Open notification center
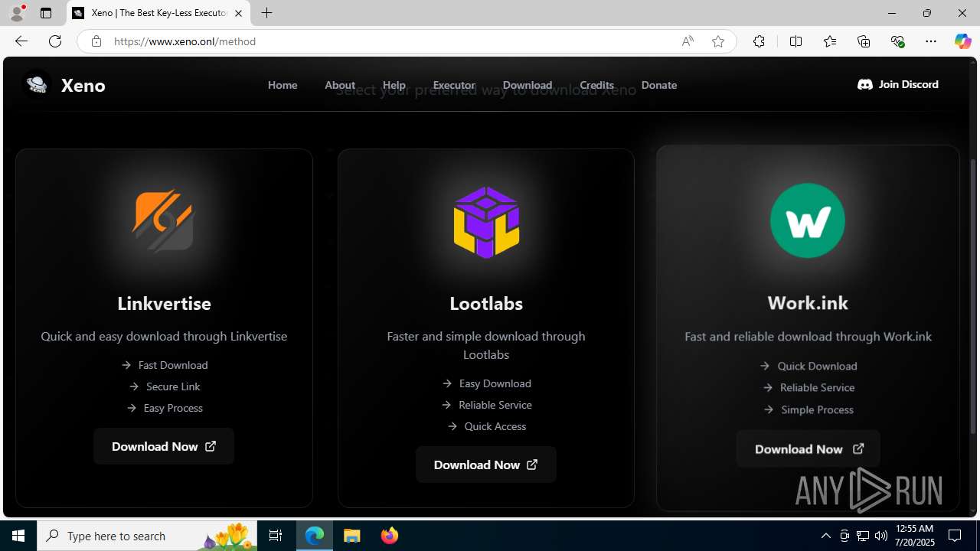Image resolution: width=980 pixels, height=551 pixels. point(955,536)
